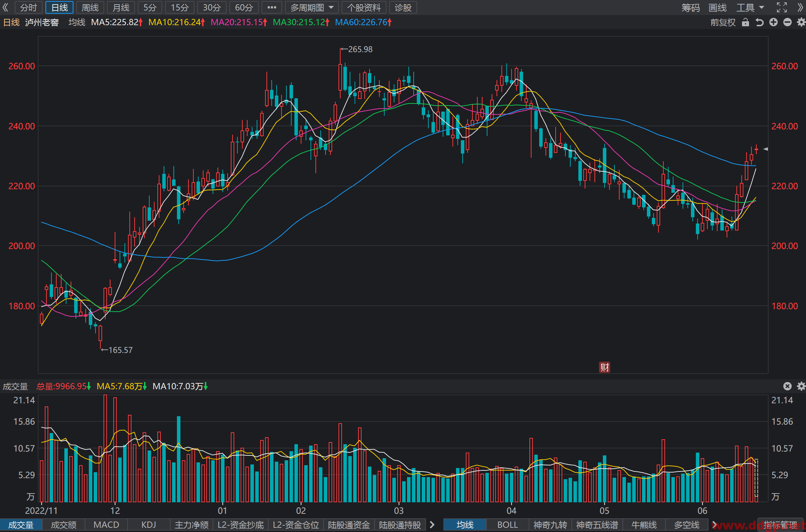Screen dimensions: 806x532
Task: Select 陆股通资金 indicator tab
Action: [349, 525]
